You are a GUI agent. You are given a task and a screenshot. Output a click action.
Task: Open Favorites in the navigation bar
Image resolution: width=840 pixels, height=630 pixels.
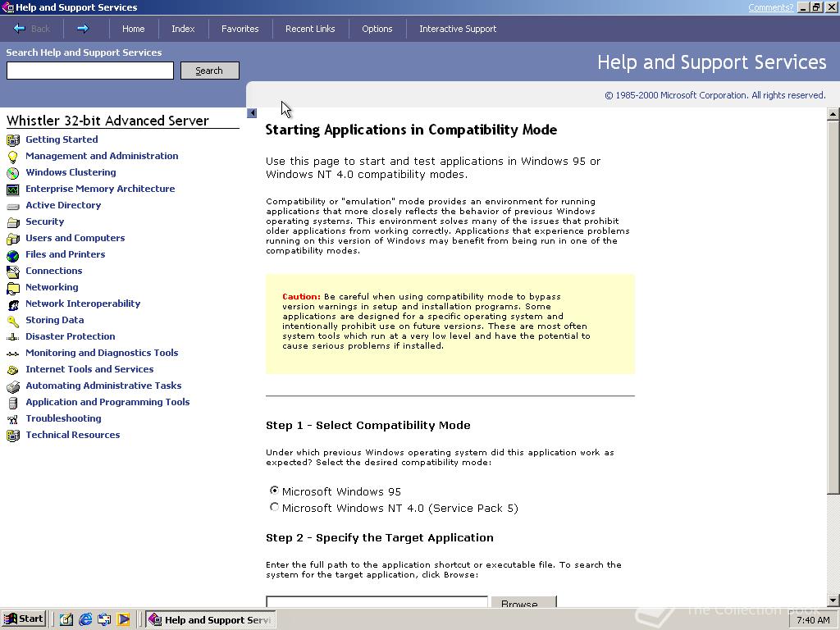pyautogui.click(x=240, y=29)
